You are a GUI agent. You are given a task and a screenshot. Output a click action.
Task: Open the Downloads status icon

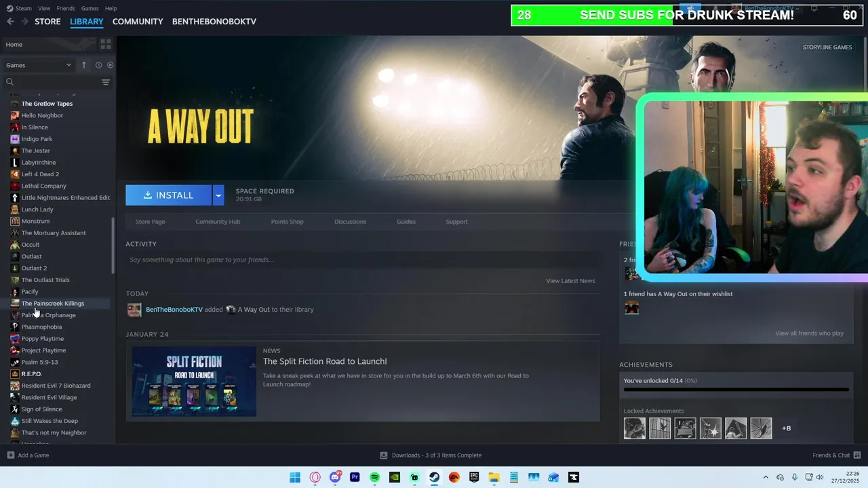tap(384, 455)
